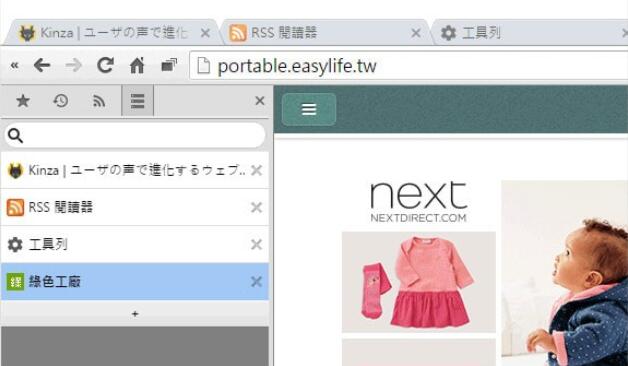Close 綠色工廠 entry in the sidebar list
This screenshot has height=366, width=628.
click(x=256, y=282)
